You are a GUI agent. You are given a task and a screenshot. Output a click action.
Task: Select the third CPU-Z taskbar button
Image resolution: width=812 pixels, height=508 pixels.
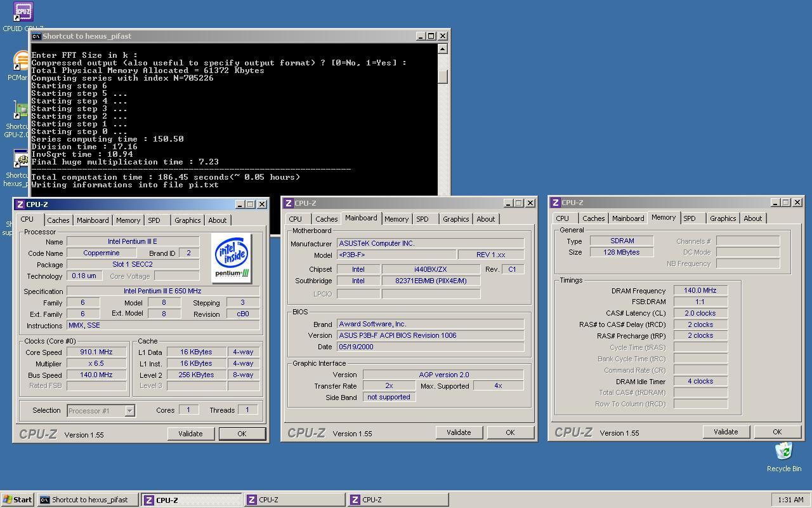398,500
